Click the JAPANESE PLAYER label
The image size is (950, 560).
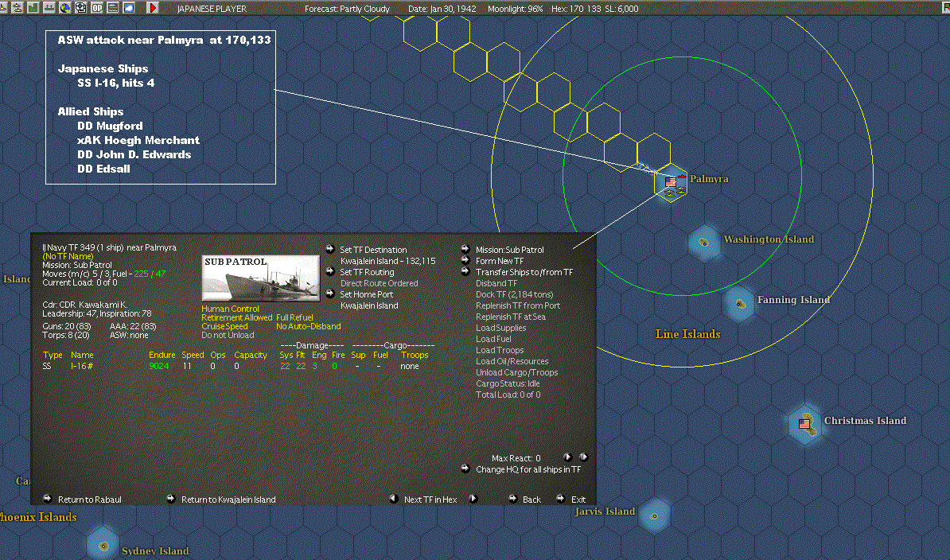pos(212,9)
